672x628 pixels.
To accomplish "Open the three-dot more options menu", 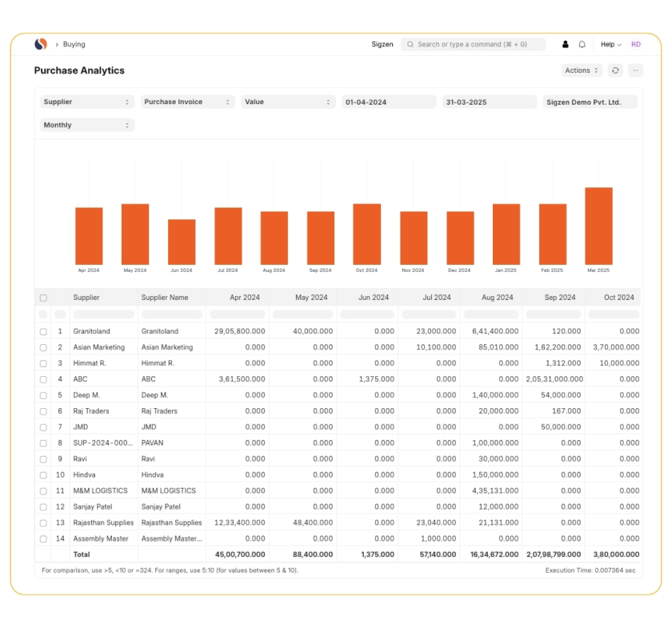I will coord(636,70).
